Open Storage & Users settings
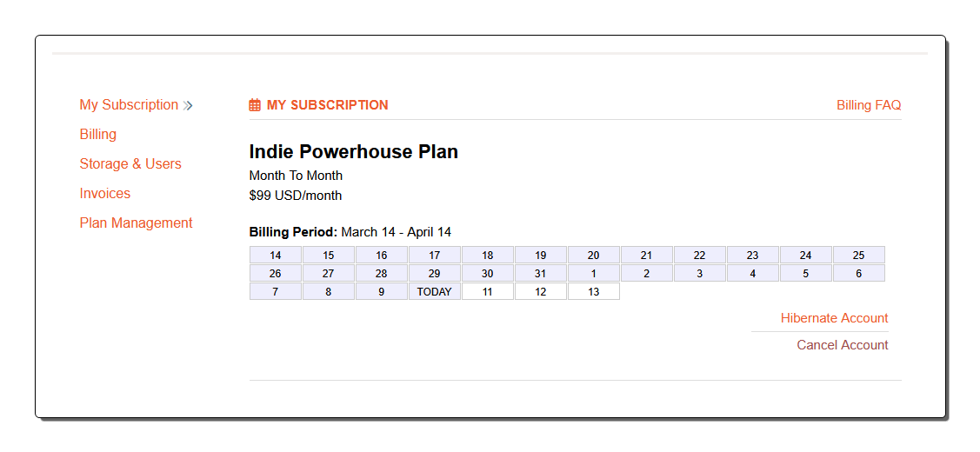Image resolution: width=980 pixels, height=452 pixels. click(x=130, y=164)
